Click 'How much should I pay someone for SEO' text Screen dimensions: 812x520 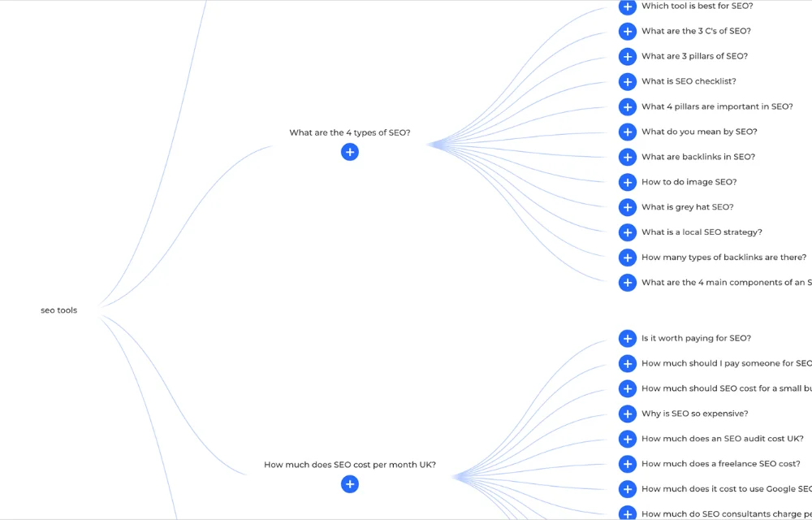pyautogui.click(x=727, y=363)
